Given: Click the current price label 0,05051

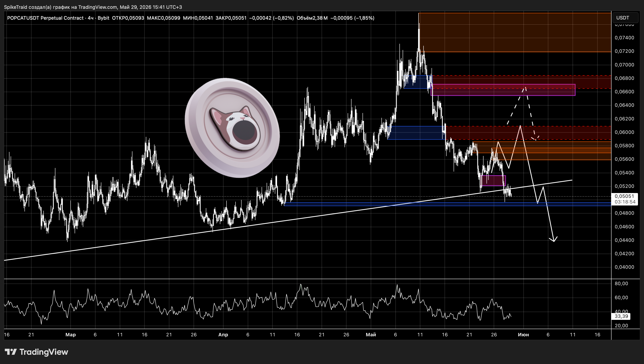Looking at the screenshot, I should click(x=624, y=196).
